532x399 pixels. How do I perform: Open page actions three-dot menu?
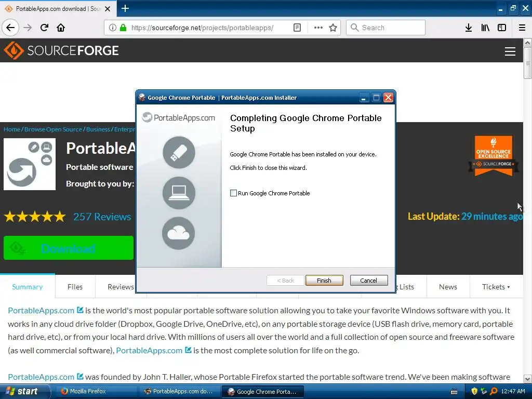pos(318,28)
